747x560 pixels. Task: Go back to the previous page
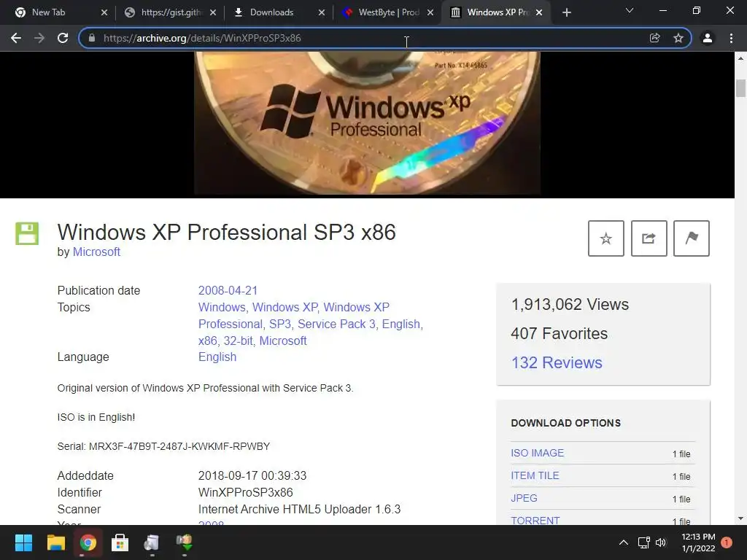point(16,38)
